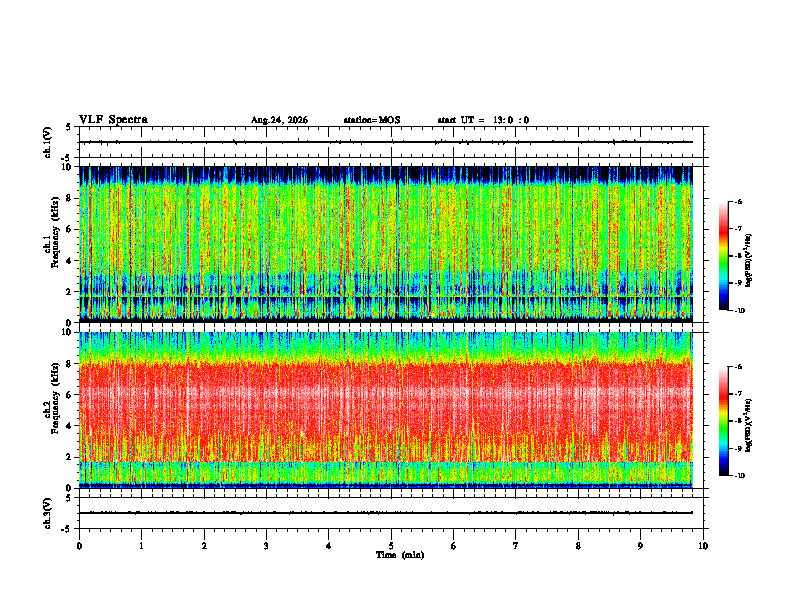Click the ch.3 (V) waveform trace

pyautogui.click(x=386, y=513)
